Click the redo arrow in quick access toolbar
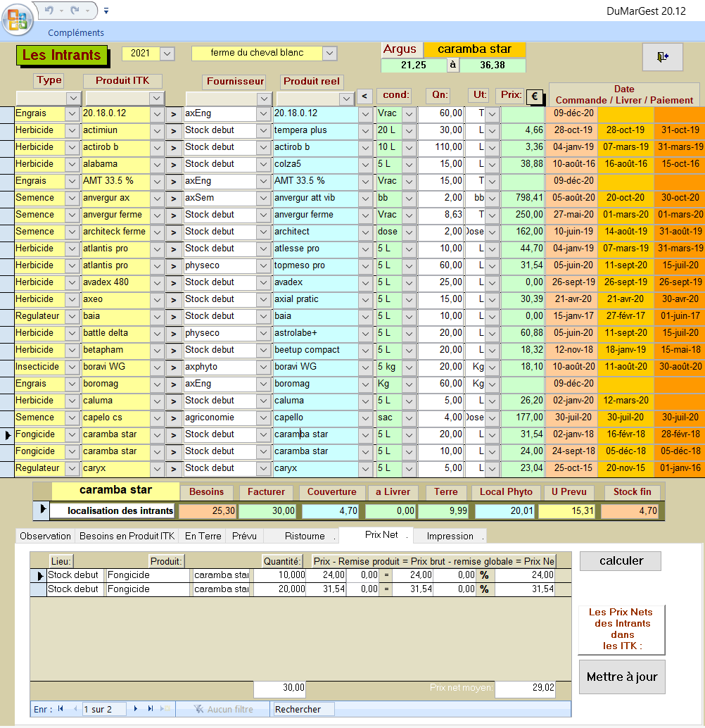The image size is (705, 728). pyautogui.click(x=75, y=11)
